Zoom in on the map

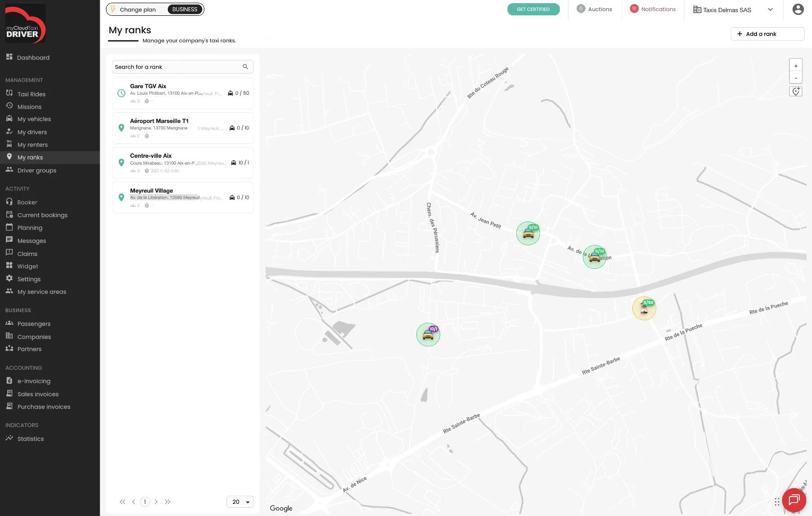(796, 66)
